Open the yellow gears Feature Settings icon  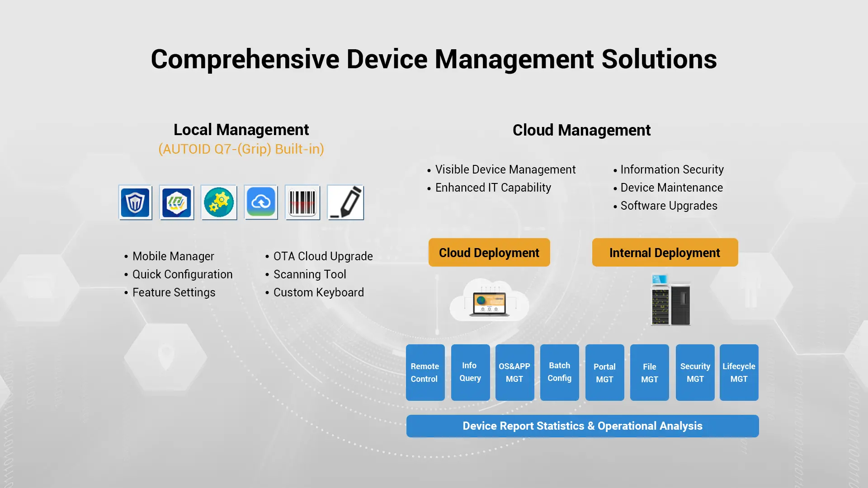click(x=219, y=202)
